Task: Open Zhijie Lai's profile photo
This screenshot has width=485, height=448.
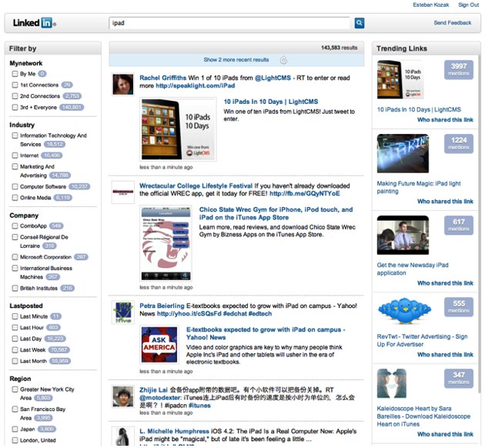Action: tap(123, 396)
